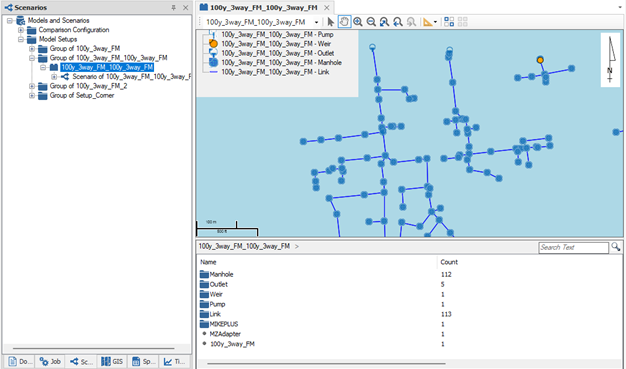Screen dimensions: 626x369
Task: Click the zoom in magnifier tool
Action: click(x=358, y=22)
